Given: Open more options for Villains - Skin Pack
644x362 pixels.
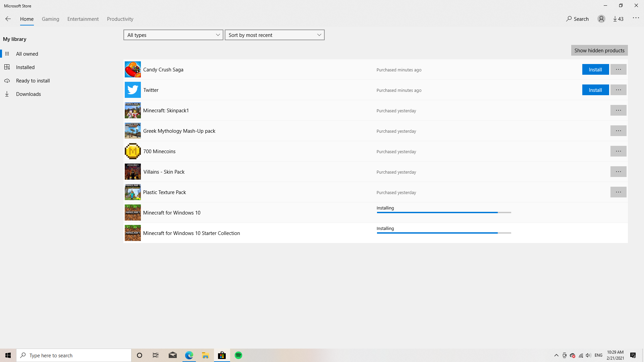Looking at the screenshot, I should (619, 172).
